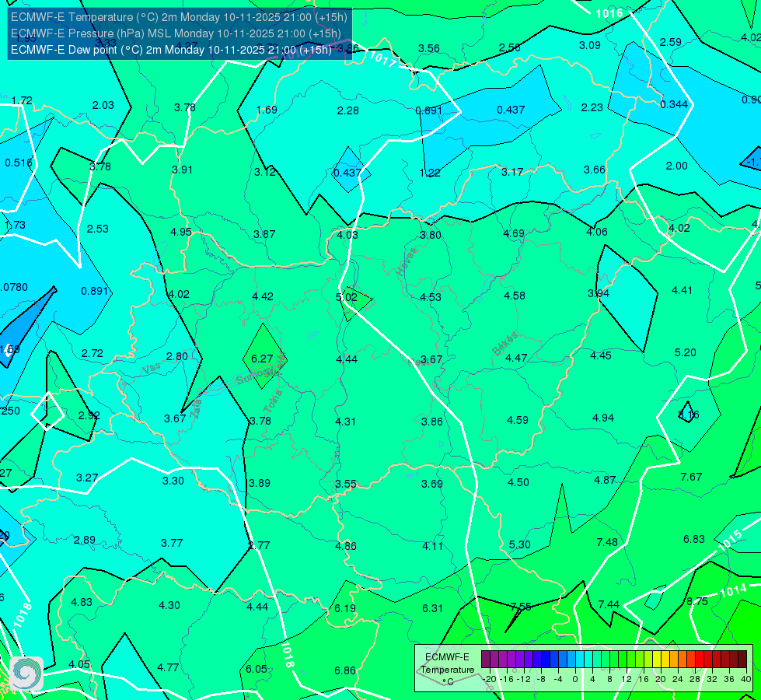Click the 2.53 temperature value
This screenshot has height=700, width=761.
point(97,229)
